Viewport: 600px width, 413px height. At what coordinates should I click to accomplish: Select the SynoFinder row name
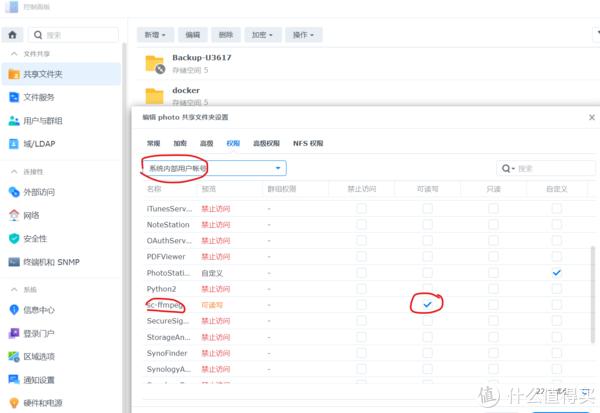click(x=167, y=353)
